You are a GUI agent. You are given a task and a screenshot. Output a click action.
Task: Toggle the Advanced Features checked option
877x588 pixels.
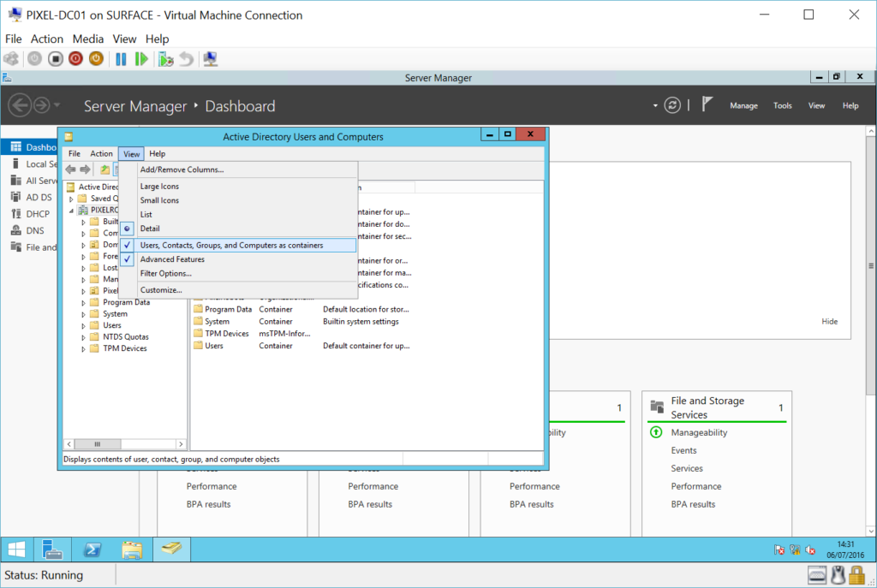(172, 259)
